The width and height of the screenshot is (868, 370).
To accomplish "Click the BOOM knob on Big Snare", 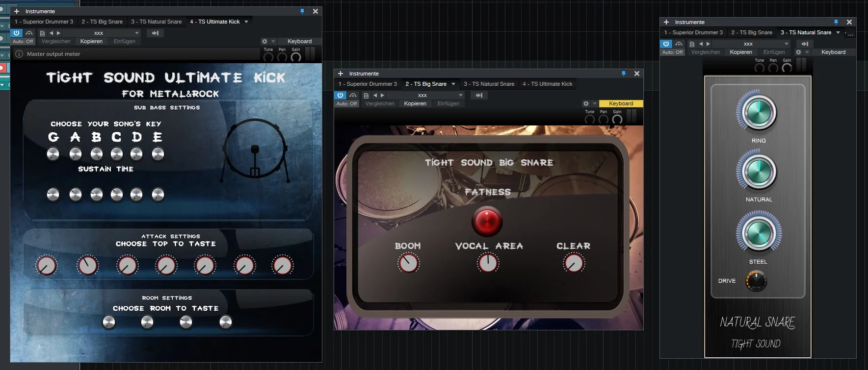I will 408,263.
